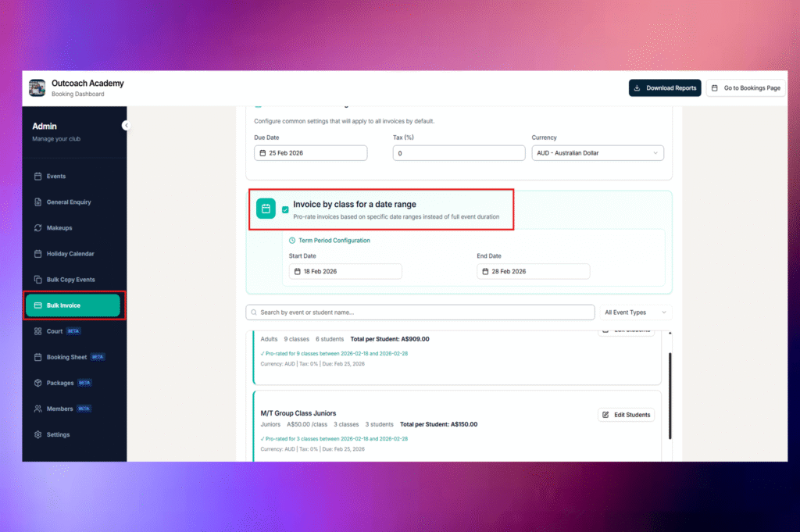
Task: Uncheck Invoice by class for a date range
Action: 285,209
